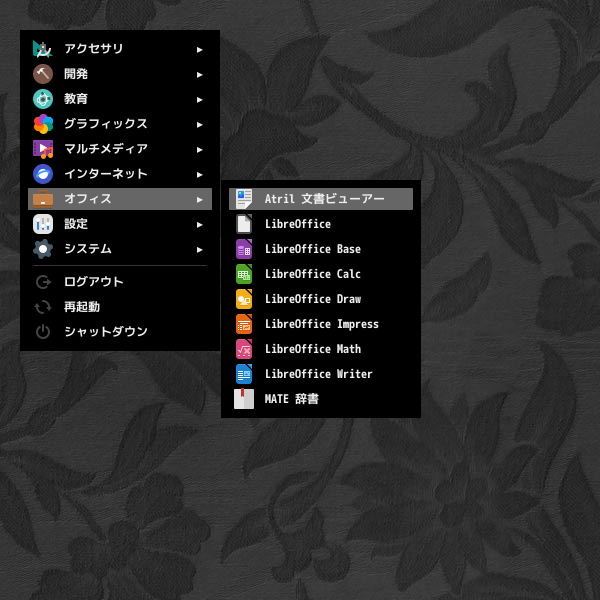Click the ログアウト exit icon
The height and width of the screenshot is (600, 600).
tap(43, 282)
